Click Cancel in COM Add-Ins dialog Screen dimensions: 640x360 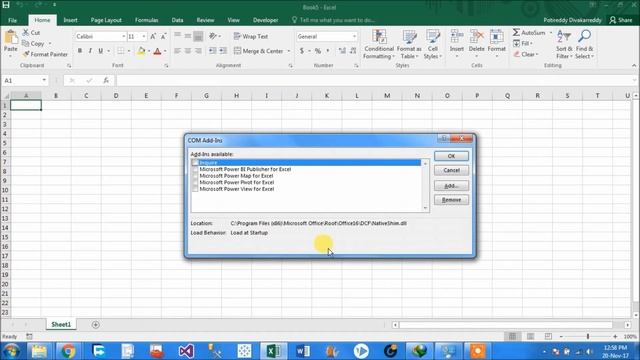pyautogui.click(x=451, y=170)
